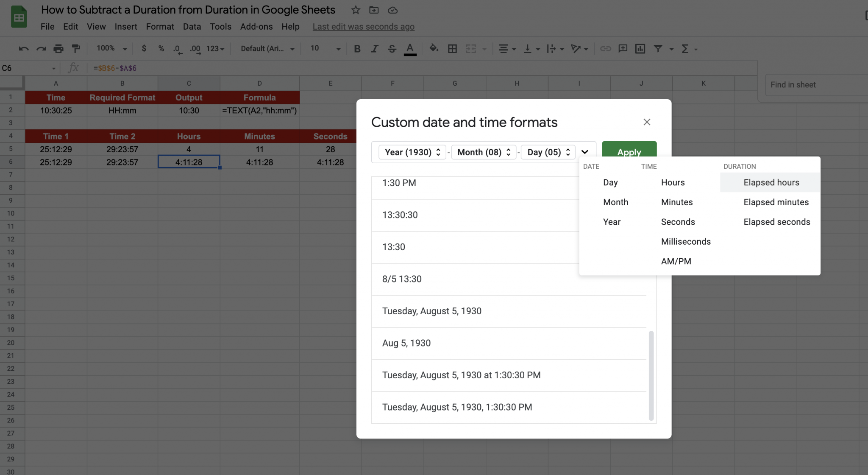Select the Paint format tool
868x475 pixels.
[x=76, y=48]
